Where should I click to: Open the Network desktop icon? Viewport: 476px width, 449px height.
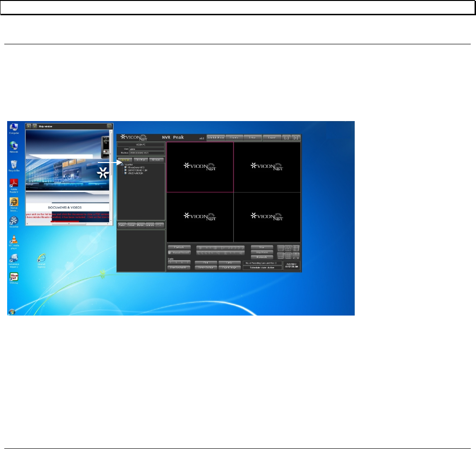14,147
